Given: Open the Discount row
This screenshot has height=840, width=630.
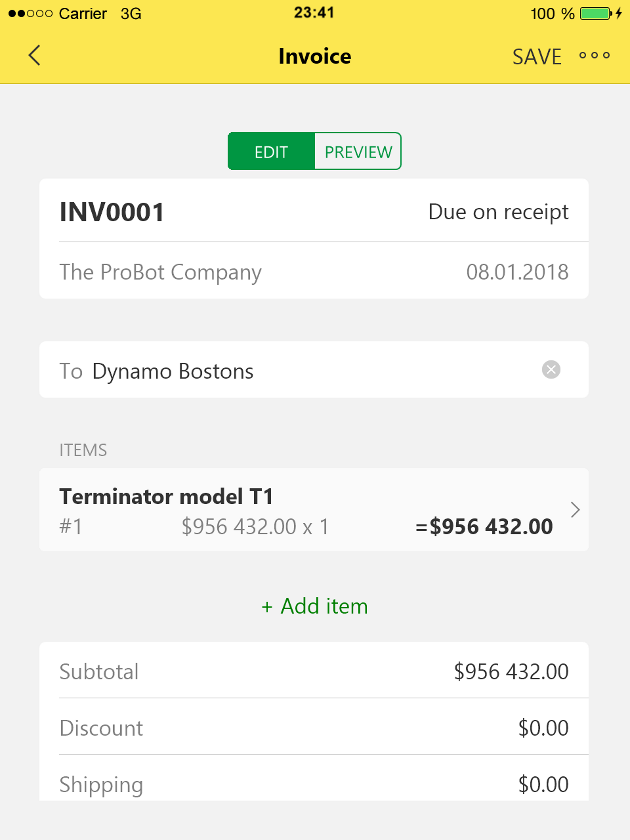Looking at the screenshot, I should [314, 728].
